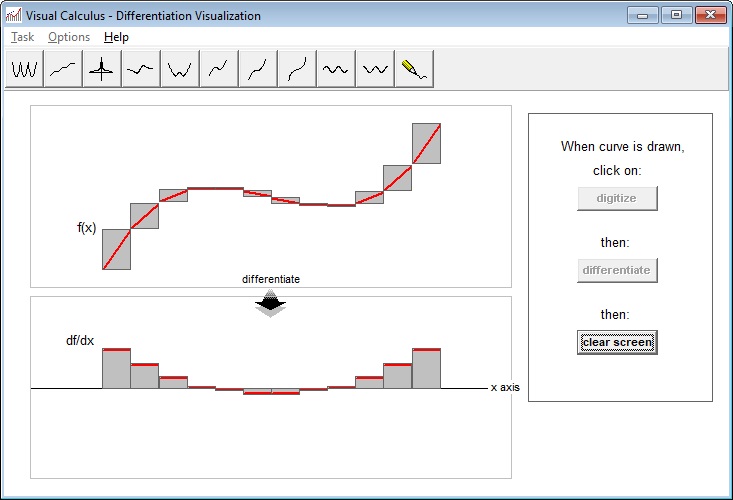Open the Task menu
The height and width of the screenshot is (500, 733).
click(x=22, y=37)
